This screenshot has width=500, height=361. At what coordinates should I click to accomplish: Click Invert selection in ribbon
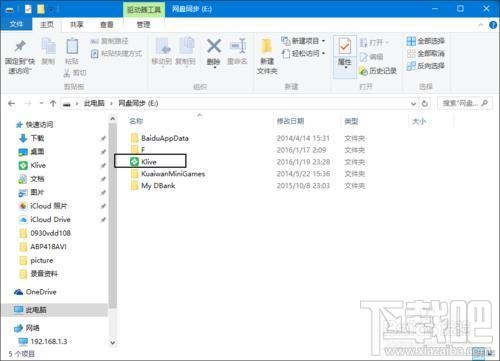[x=426, y=66]
